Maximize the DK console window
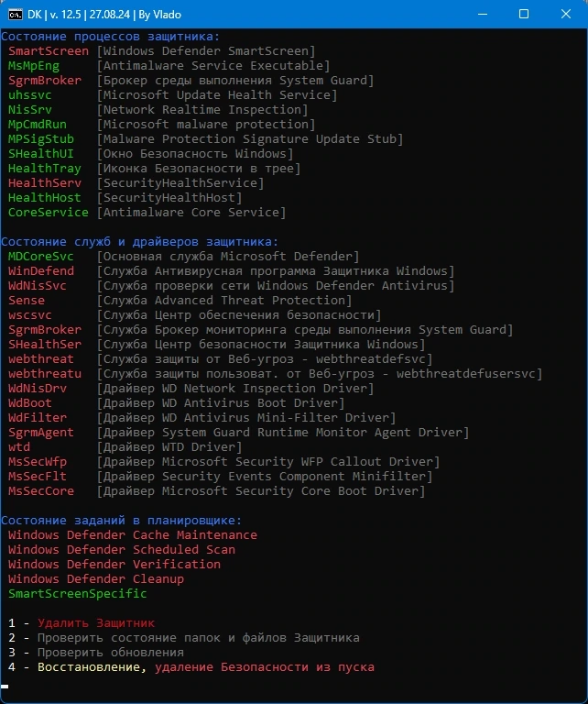 (x=524, y=15)
